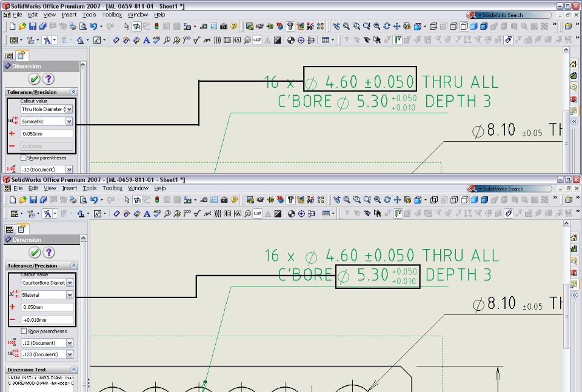Screen dimensions: 582x392
Task: Collapse Tolerance/Precision section in upper panel
Action: (73, 92)
